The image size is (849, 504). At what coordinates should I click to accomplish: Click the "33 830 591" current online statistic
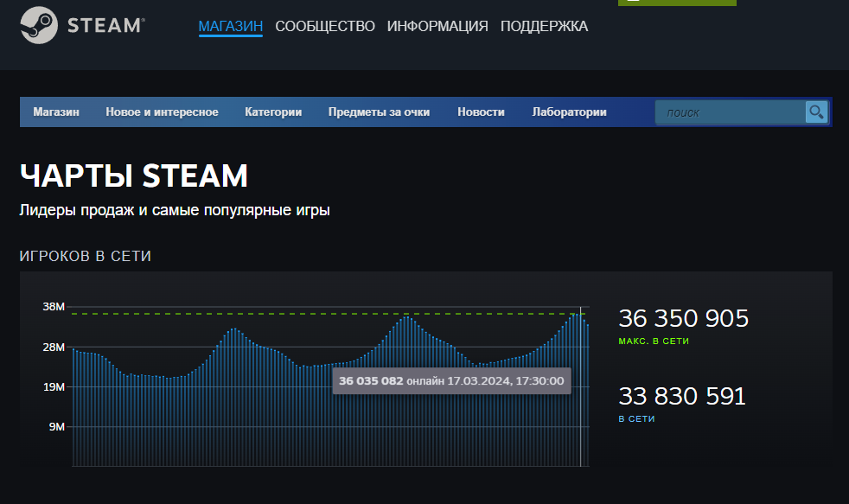click(x=682, y=395)
